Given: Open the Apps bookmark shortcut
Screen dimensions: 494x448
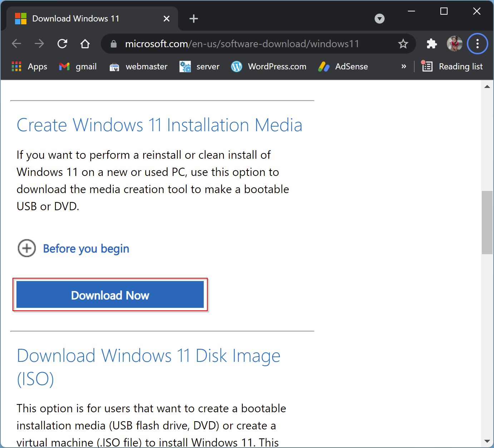Looking at the screenshot, I should point(29,67).
